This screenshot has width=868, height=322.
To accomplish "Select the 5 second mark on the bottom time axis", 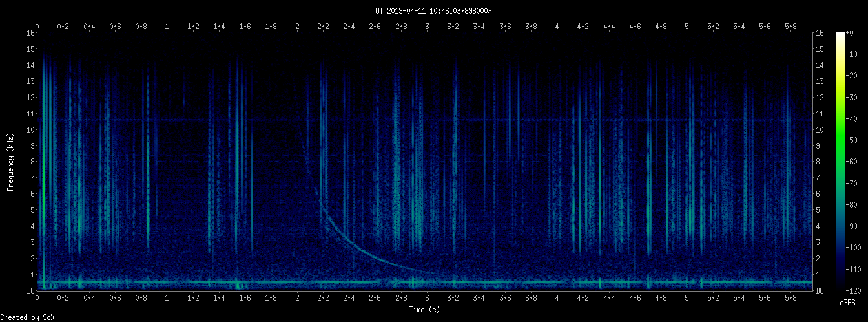I will [687, 297].
